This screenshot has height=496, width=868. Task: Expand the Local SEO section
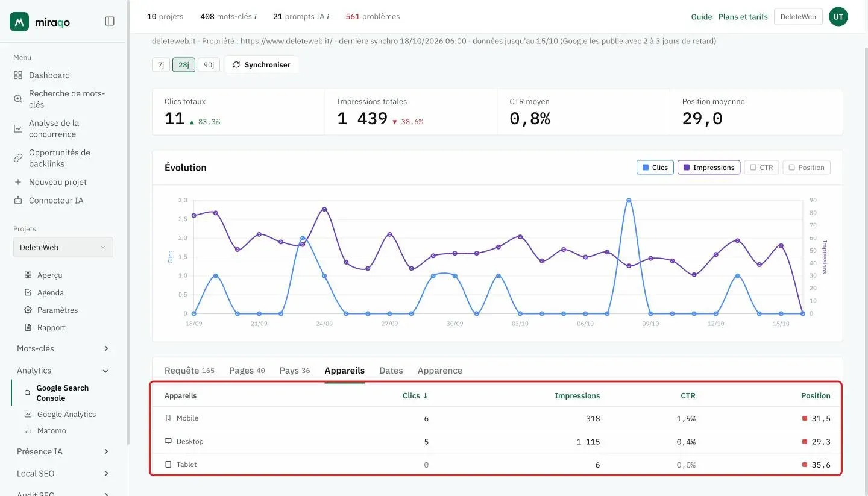[107, 474]
